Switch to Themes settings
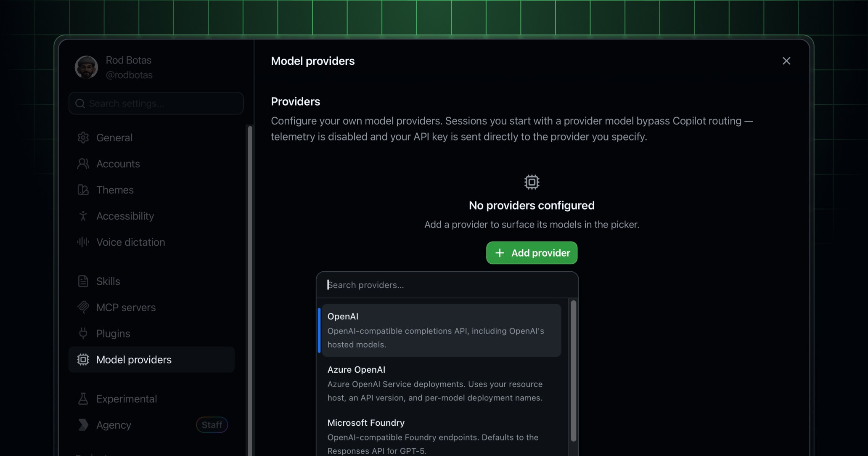The image size is (868, 456). [x=151, y=190]
